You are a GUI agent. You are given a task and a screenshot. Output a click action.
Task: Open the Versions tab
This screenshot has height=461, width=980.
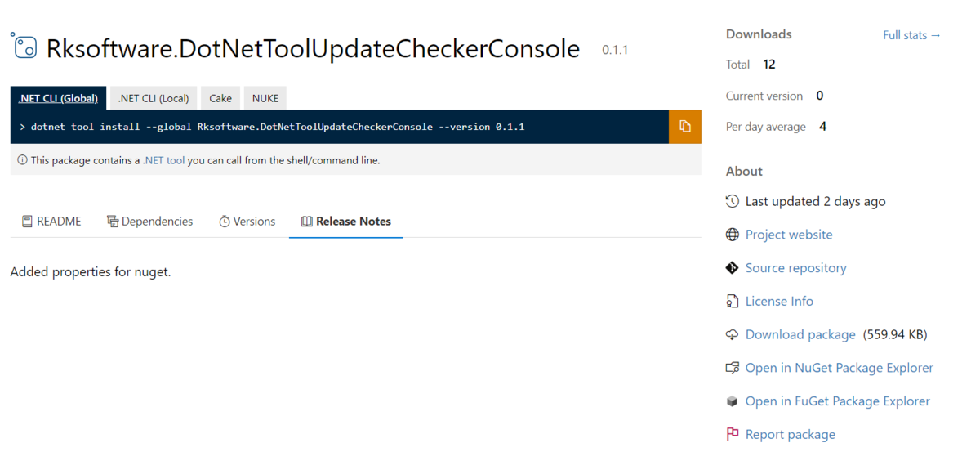pos(247,222)
